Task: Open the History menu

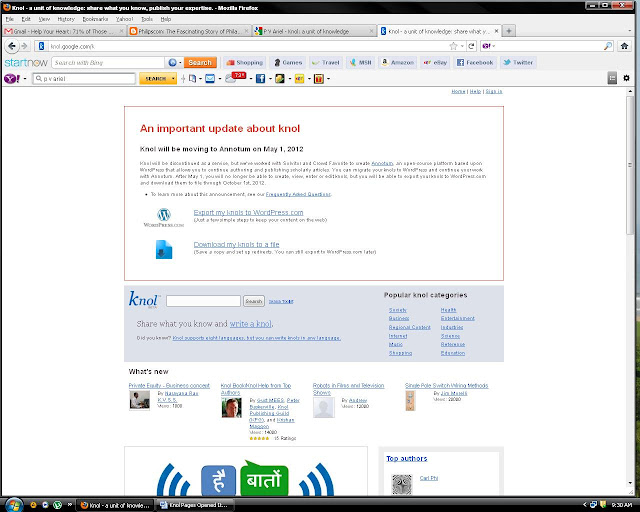Action: pos(66,19)
